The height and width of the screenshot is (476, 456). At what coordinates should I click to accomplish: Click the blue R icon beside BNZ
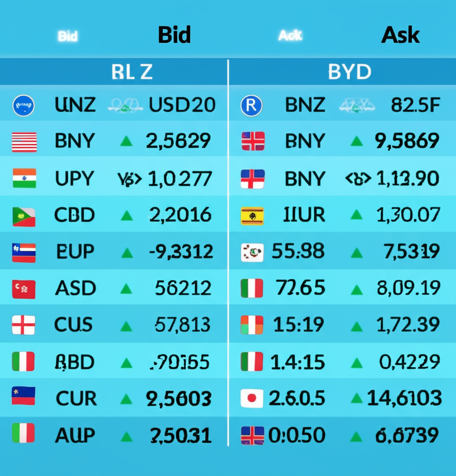coord(252,106)
